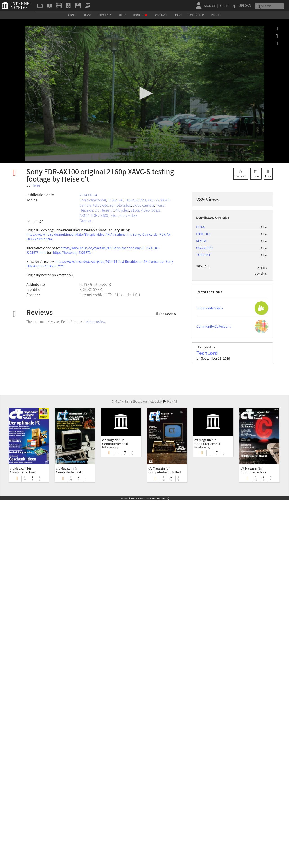Open the Software floppy-disk icon
The width and height of the screenshot is (289, 868).
click(78, 5)
